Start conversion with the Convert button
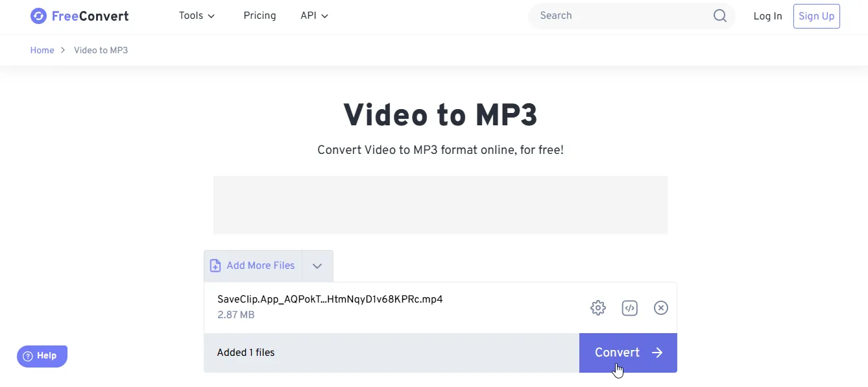 coord(628,353)
